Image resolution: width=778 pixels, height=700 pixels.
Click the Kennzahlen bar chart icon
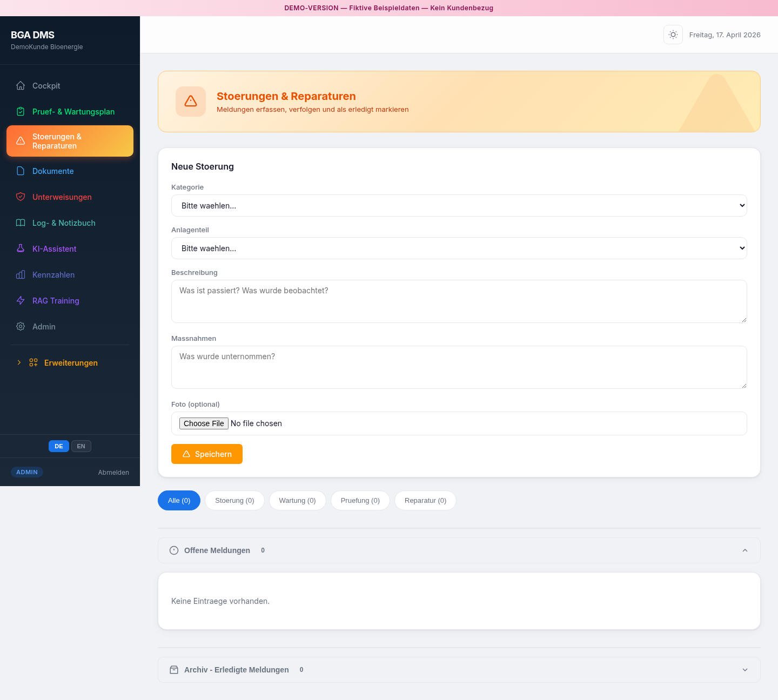21,275
